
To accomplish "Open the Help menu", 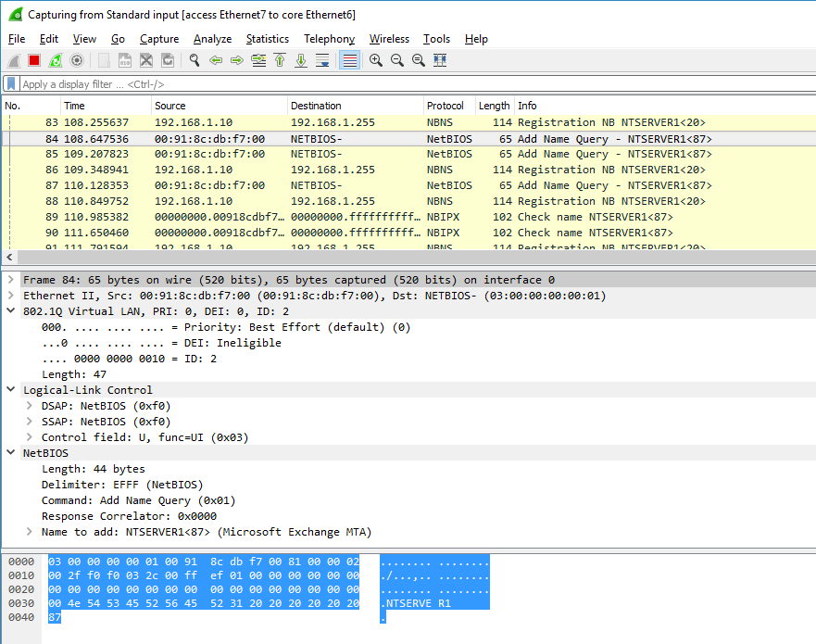I will (x=476, y=39).
